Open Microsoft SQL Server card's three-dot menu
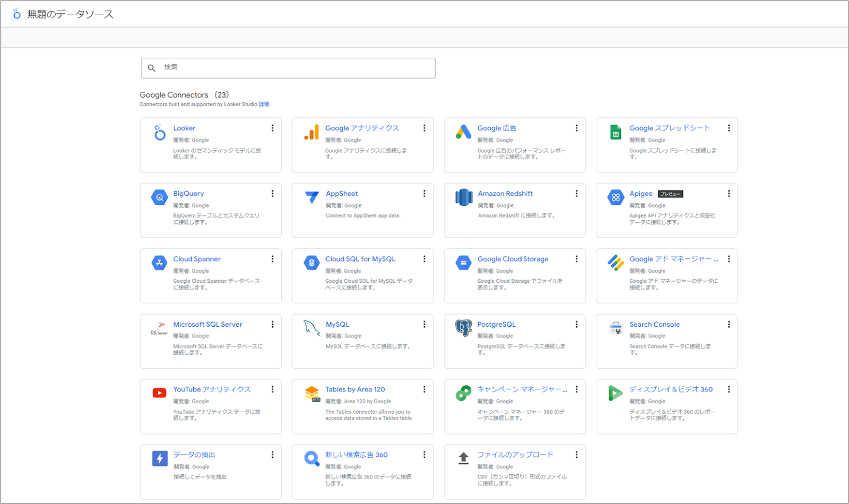The height and width of the screenshot is (504, 849). (272, 324)
